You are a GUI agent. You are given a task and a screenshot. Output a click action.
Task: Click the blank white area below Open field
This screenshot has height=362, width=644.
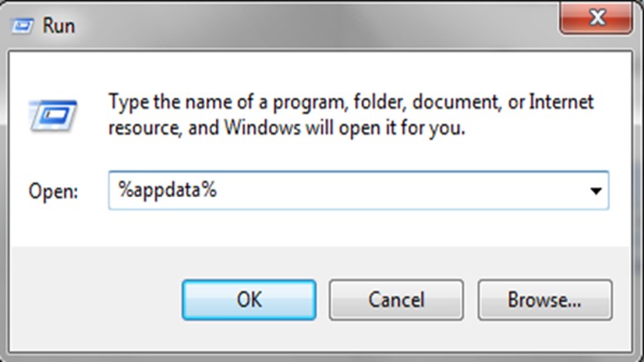pyautogui.click(x=320, y=228)
